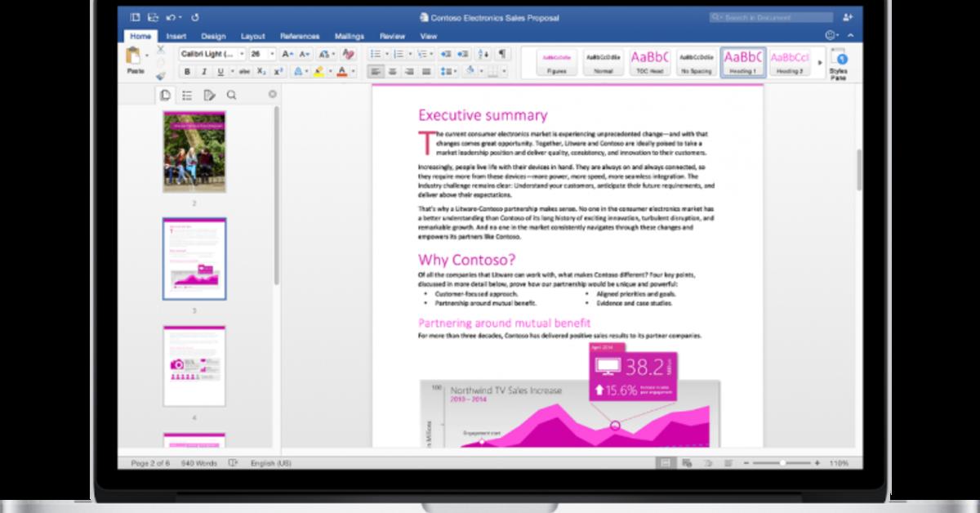
Task: Show document map list in sidebar
Action: coord(187,95)
